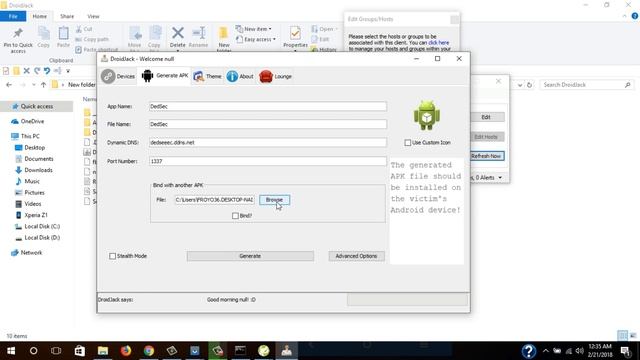The image size is (640, 360).
Task: Select Desktop in the navigation pane
Action: pyautogui.click(x=34, y=147)
